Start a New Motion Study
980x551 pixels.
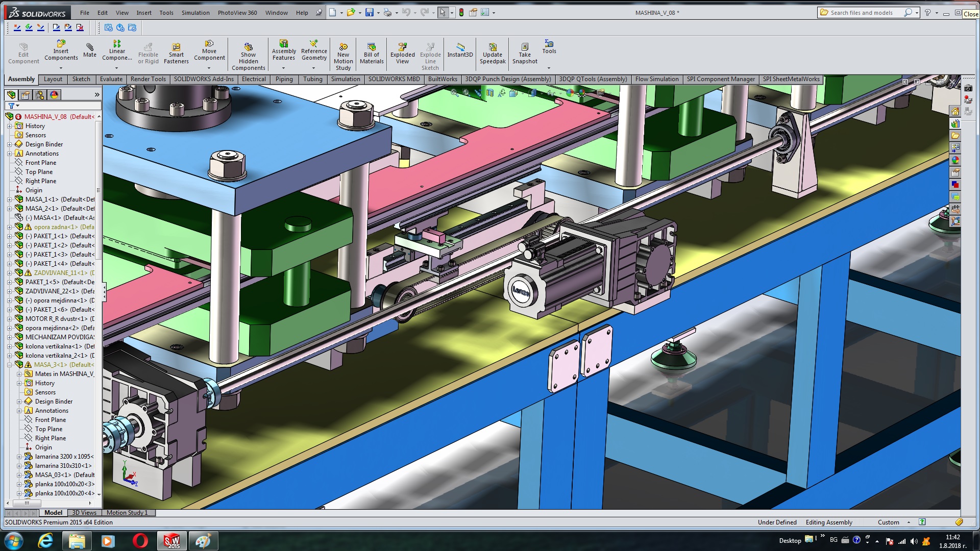pyautogui.click(x=343, y=47)
